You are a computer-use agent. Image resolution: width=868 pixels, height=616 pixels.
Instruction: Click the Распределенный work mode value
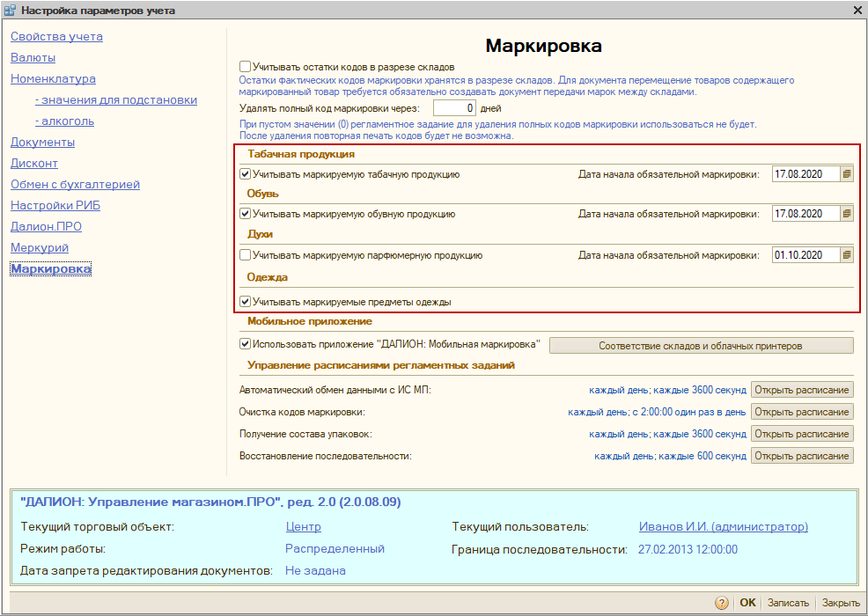(335, 549)
